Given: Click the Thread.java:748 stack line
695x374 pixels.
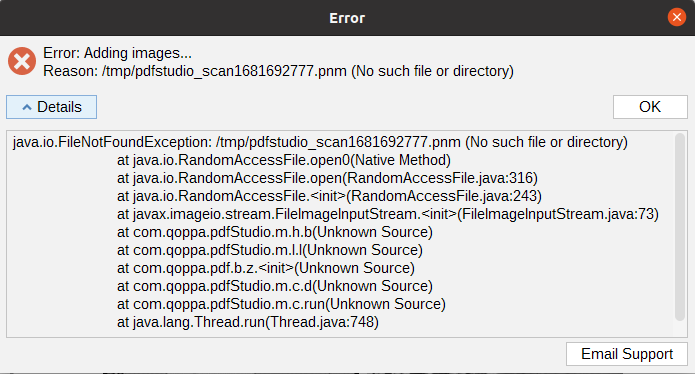Looking at the screenshot, I should point(248,322).
